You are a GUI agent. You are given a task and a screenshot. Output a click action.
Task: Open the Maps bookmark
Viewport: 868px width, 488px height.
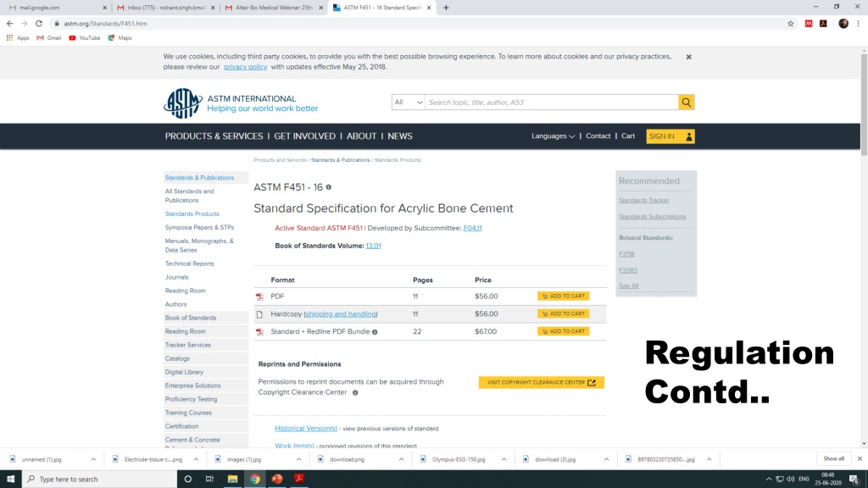point(120,38)
